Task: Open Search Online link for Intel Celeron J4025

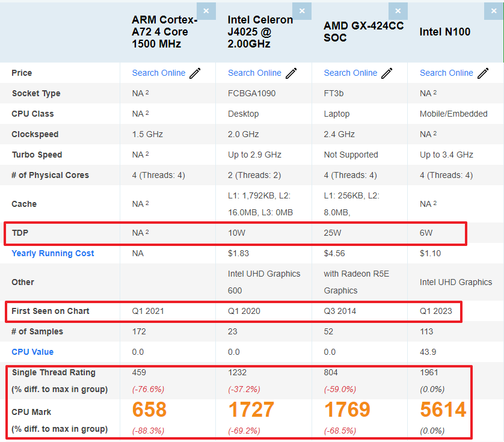Action: click(254, 73)
